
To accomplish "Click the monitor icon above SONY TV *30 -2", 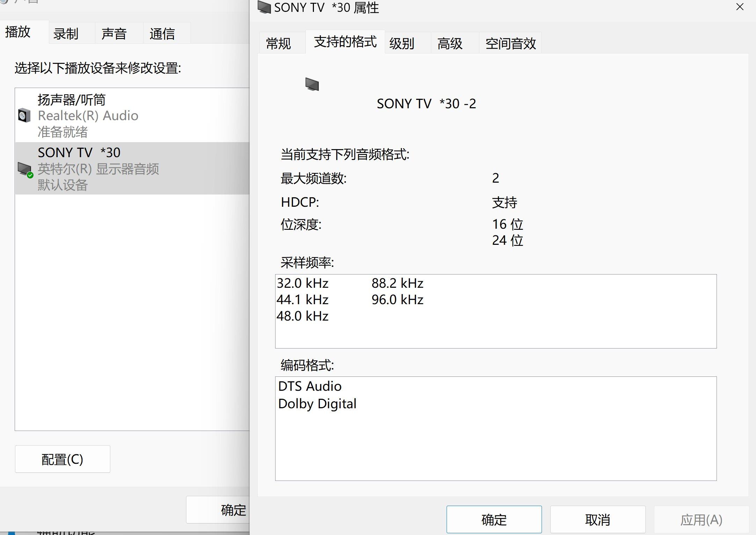I will tap(312, 84).
